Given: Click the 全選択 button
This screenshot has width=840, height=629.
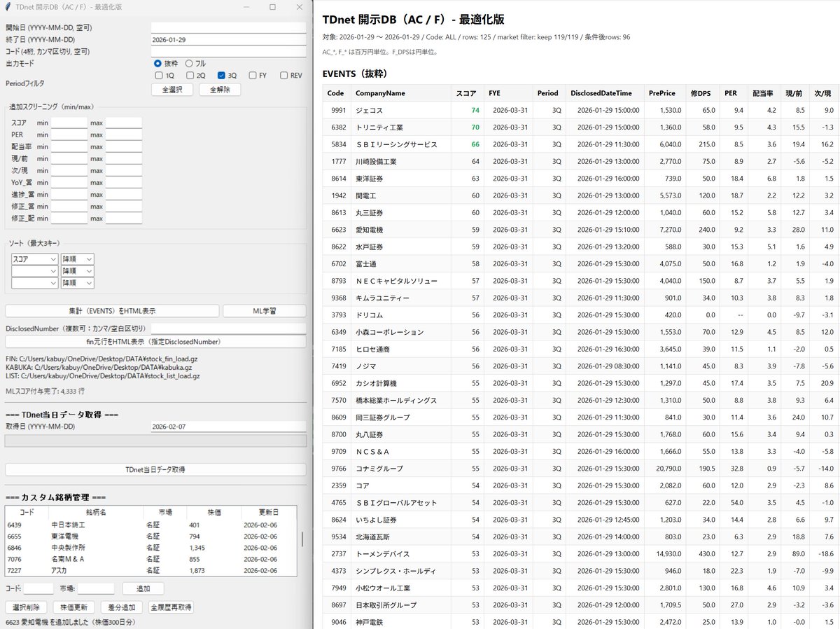Looking at the screenshot, I should tap(172, 90).
